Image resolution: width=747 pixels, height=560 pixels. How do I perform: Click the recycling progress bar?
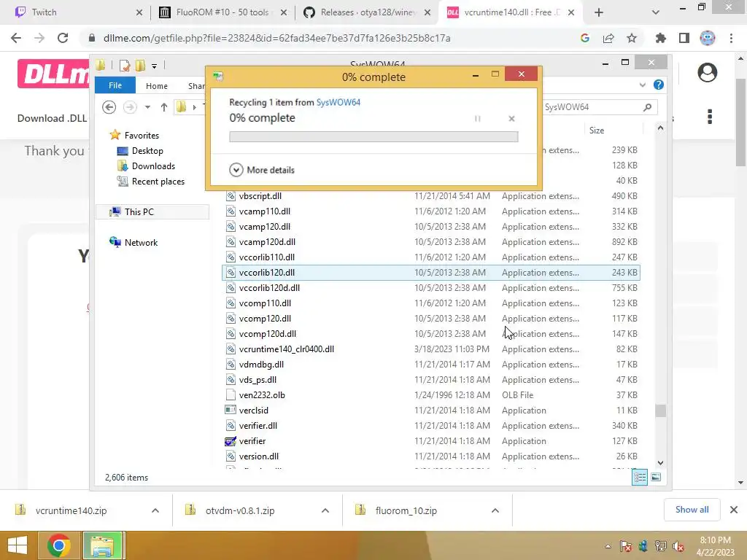click(x=373, y=136)
